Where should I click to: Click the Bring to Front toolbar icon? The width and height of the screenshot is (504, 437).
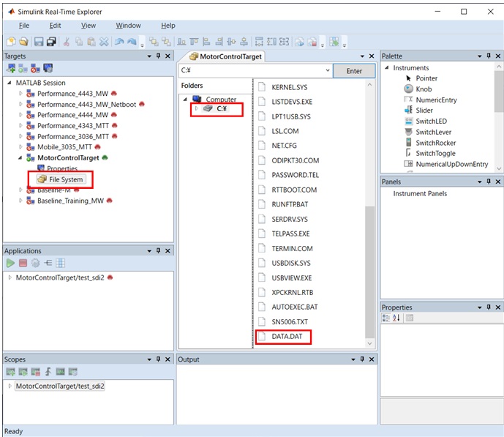pyautogui.click(x=154, y=42)
